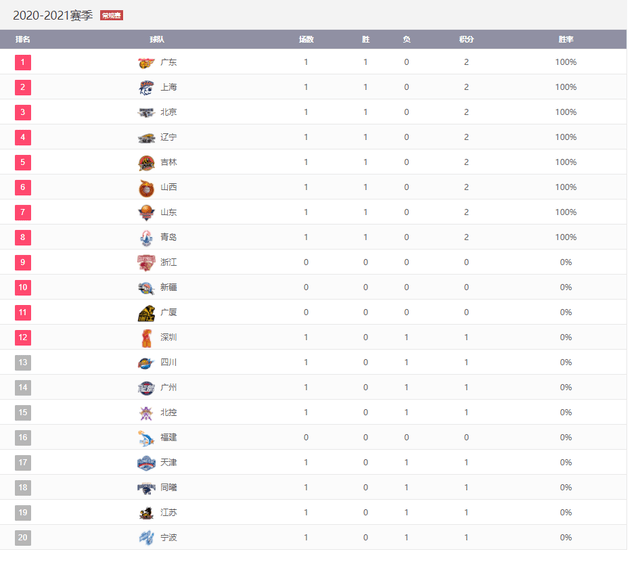This screenshot has height=562, width=640.
Task: Sort by the 积分 column header
Action: (x=466, y=40)
